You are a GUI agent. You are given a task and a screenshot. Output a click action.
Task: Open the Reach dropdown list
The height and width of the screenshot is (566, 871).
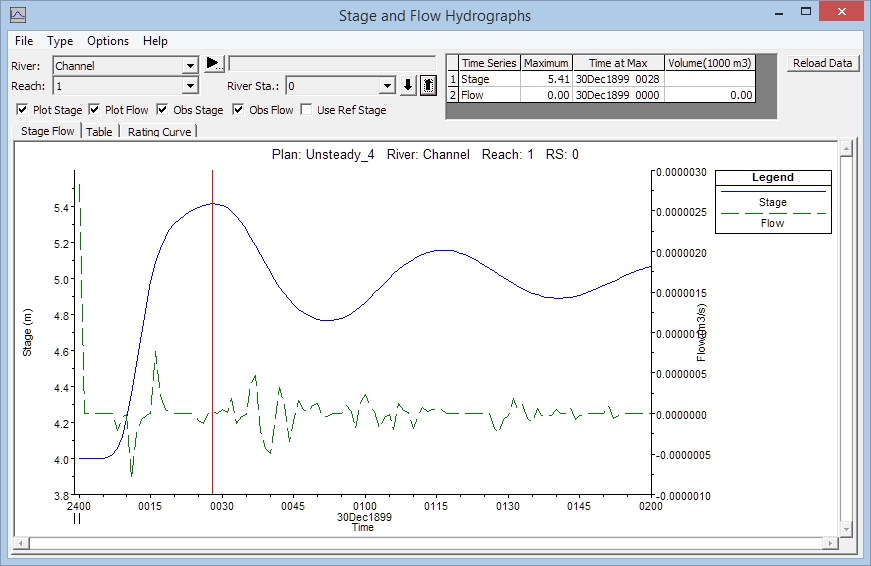(x=190, y=86)
